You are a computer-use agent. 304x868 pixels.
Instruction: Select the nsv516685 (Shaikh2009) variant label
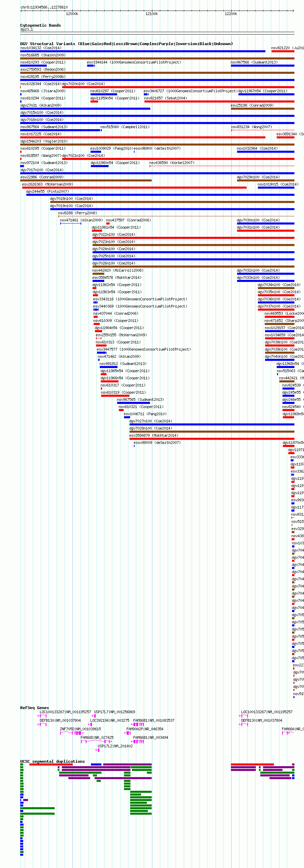click(x=43, y=55)
